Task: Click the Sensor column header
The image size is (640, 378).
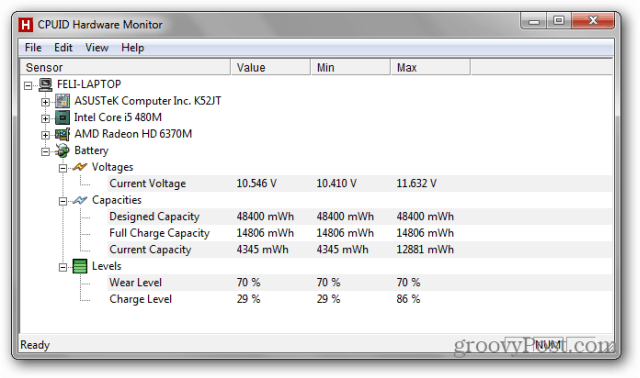Action: (125, 67)
